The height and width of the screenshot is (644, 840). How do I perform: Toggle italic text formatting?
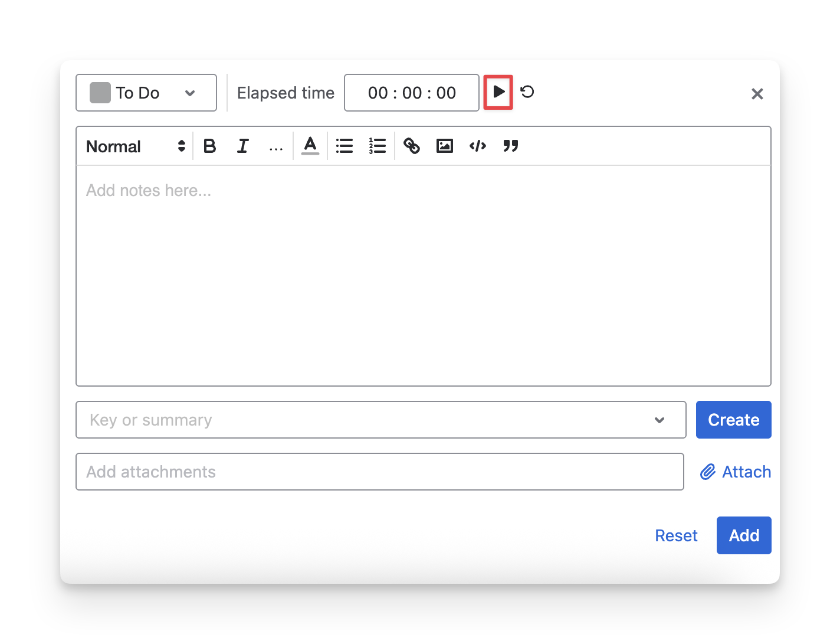[242, 146]
